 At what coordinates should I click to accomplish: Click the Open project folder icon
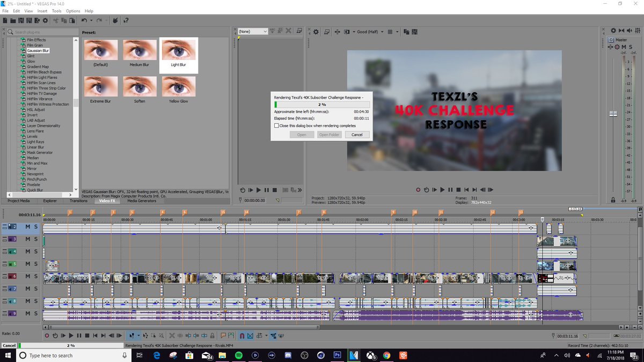pyautogui.click(x=13, y=20)
